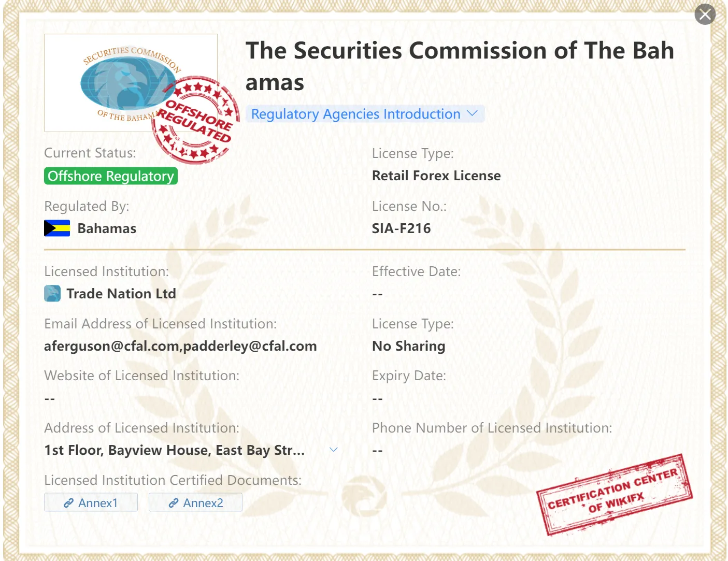Click the Securities Commission of The Bahamas title

click(460, 66)
